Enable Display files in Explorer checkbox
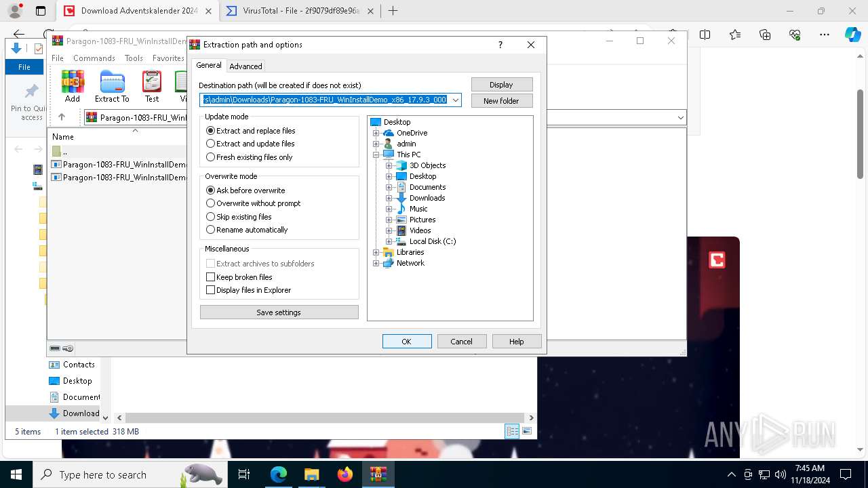This screenshot has height=488, width=868. pyautogui.click(x=210, y=290)
